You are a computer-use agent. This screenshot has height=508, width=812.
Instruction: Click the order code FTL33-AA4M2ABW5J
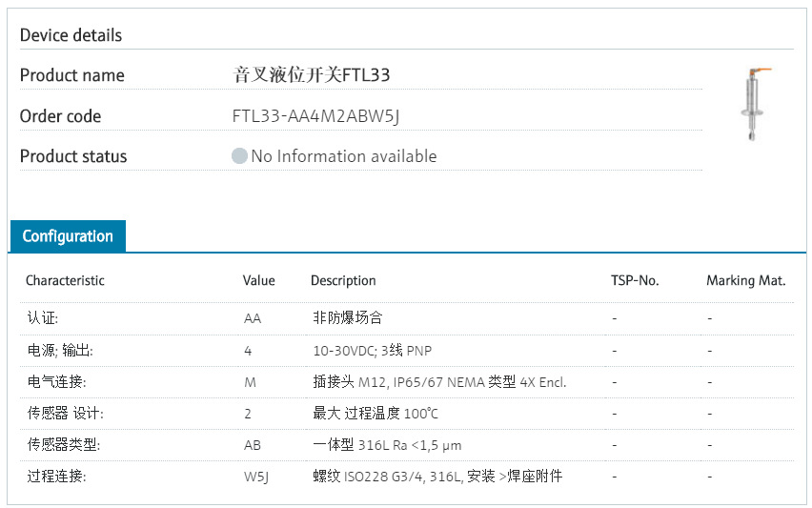tap(315, 116)
